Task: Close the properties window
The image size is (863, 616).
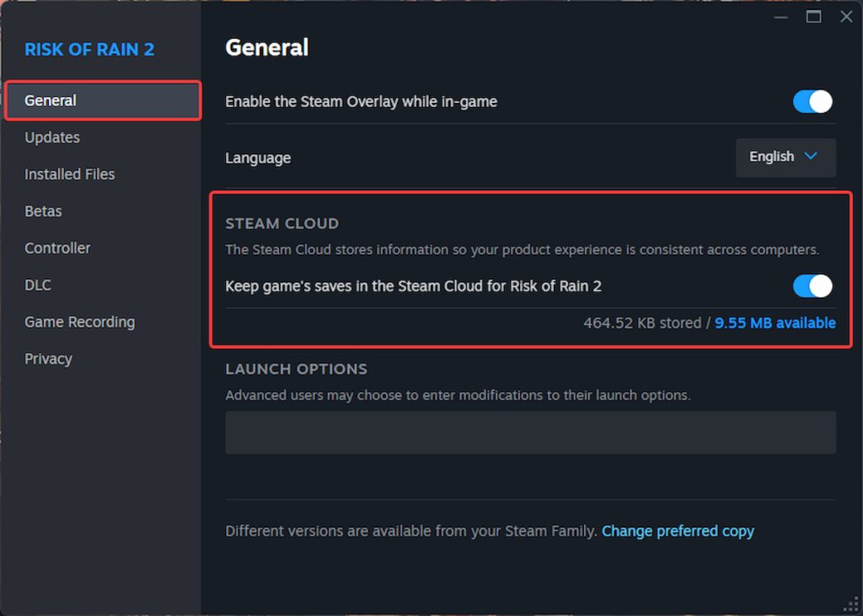Action: (x=846, y=17)
